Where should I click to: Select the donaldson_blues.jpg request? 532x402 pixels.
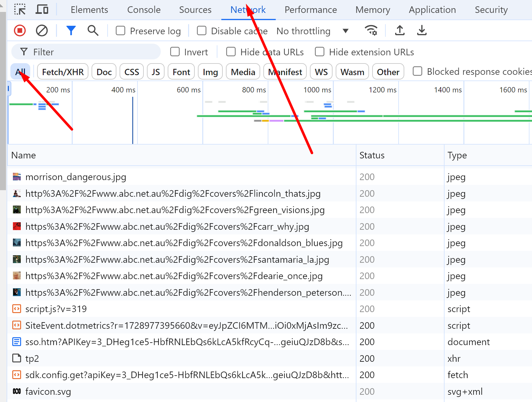[270, 243]
